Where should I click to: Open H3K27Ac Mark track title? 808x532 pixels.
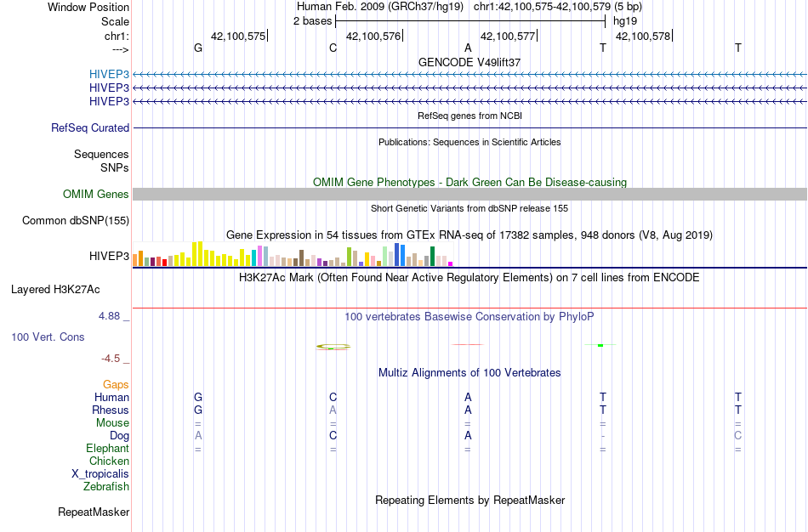[x=469, y=278]
